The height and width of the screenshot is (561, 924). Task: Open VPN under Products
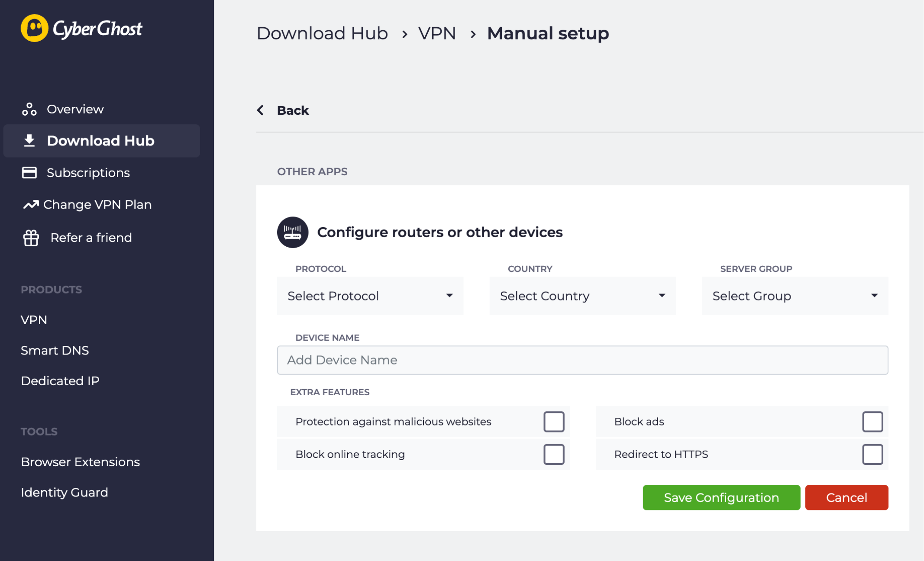(x=34, y=320)
